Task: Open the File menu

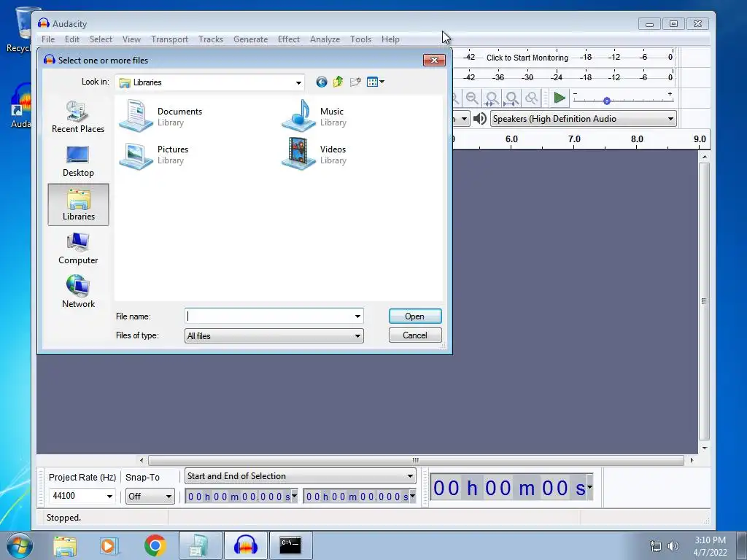Action: [x=48, y=39]
